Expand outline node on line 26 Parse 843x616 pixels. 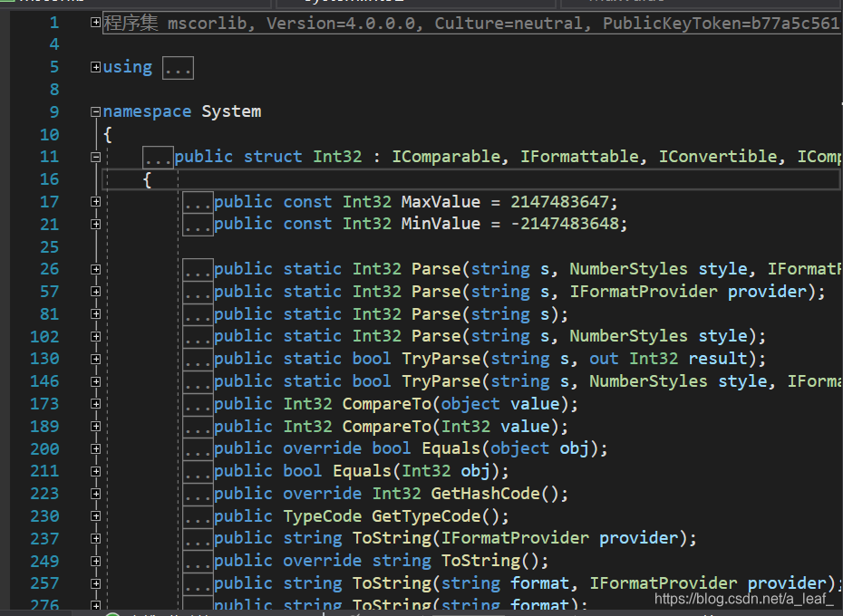[x=96, y=269]
